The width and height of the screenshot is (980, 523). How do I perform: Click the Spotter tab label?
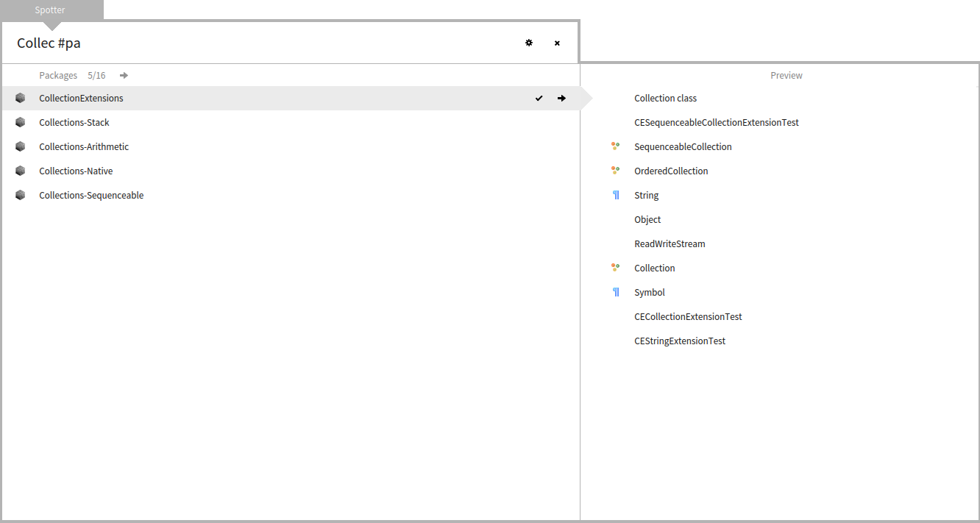[50, 10]
